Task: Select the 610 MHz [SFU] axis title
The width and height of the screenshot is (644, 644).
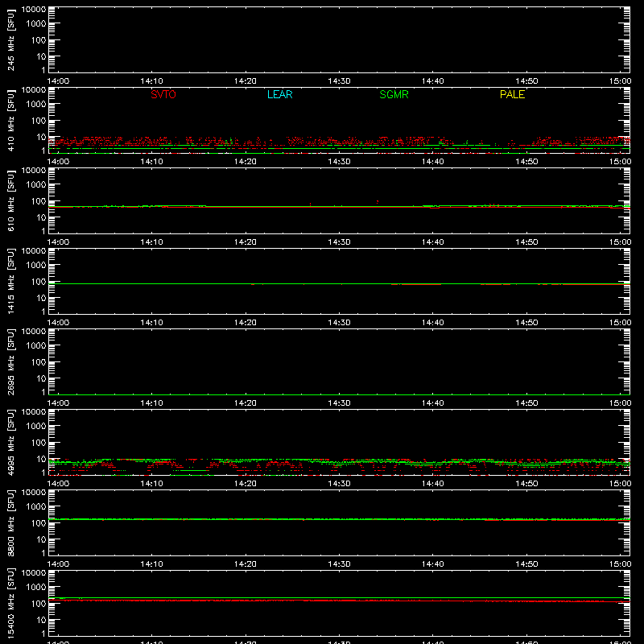Action: click(x=11, y=200)
